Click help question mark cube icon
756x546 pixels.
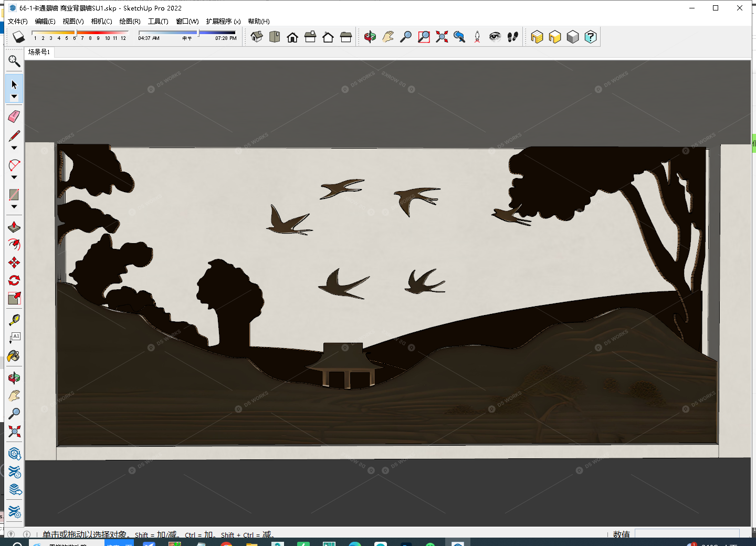(x=591, y=37)
